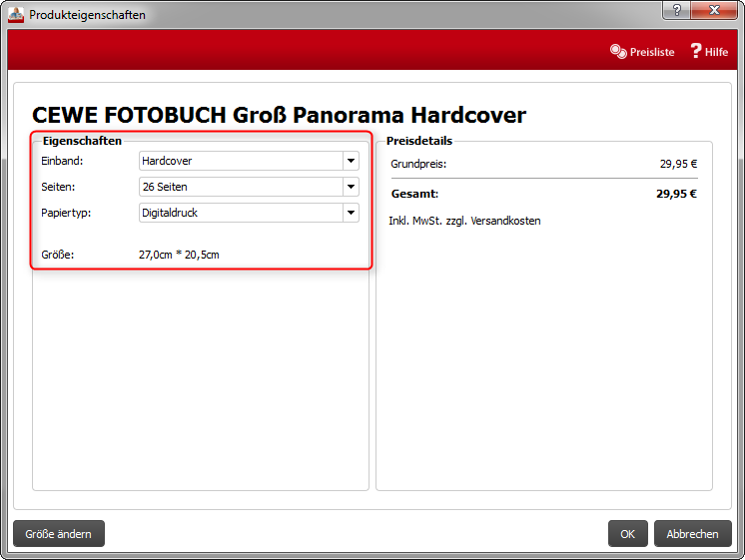Click the Papiertyp label
745x560 pixels.
pos(66,213)
